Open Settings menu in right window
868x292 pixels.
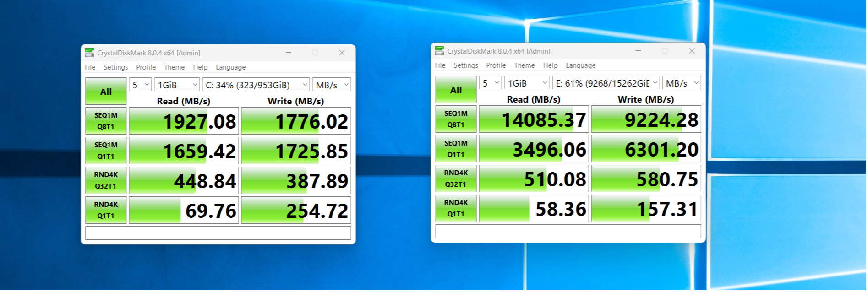(466, 65)
